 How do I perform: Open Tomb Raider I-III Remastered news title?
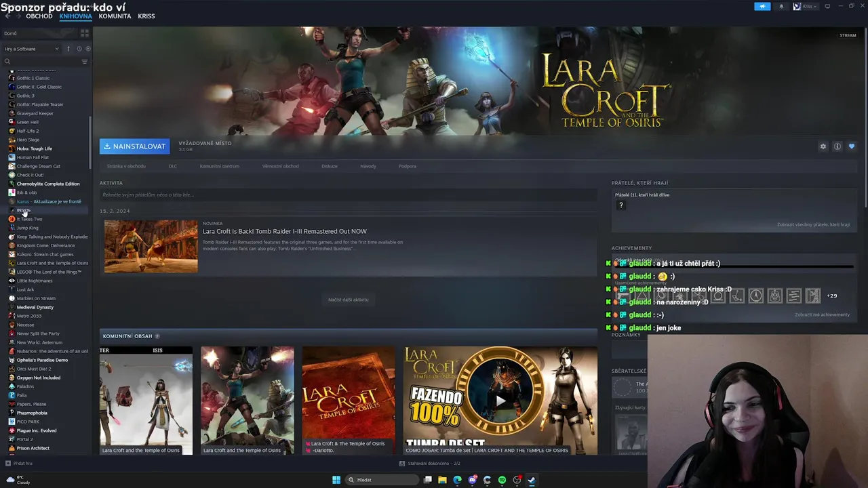point(285,231)
